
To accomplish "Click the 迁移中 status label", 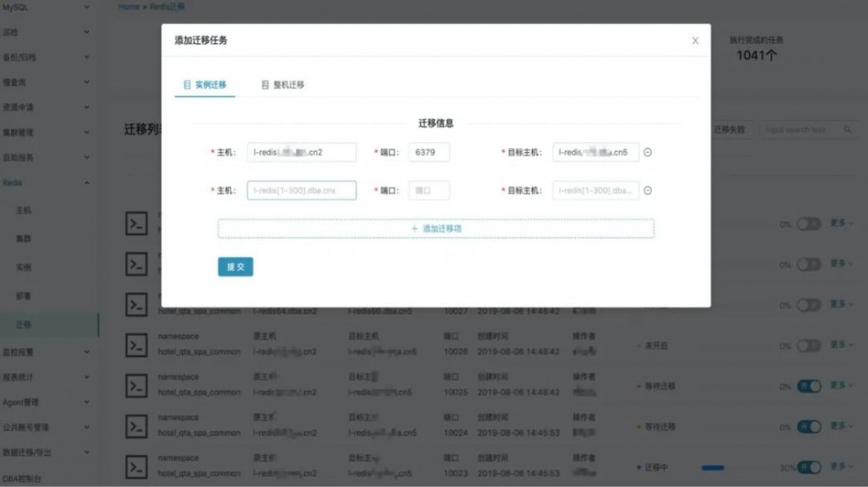I will (656, 468).
